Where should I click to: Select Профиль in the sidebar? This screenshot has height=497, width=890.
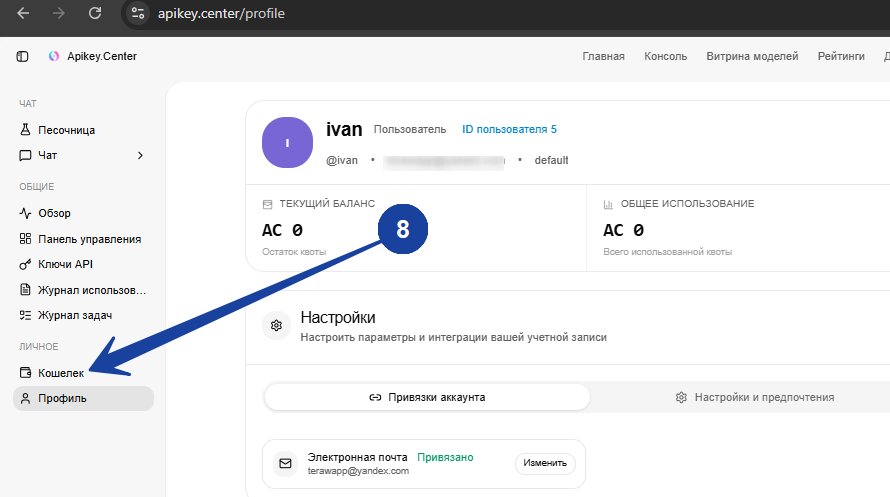point(83,398)
